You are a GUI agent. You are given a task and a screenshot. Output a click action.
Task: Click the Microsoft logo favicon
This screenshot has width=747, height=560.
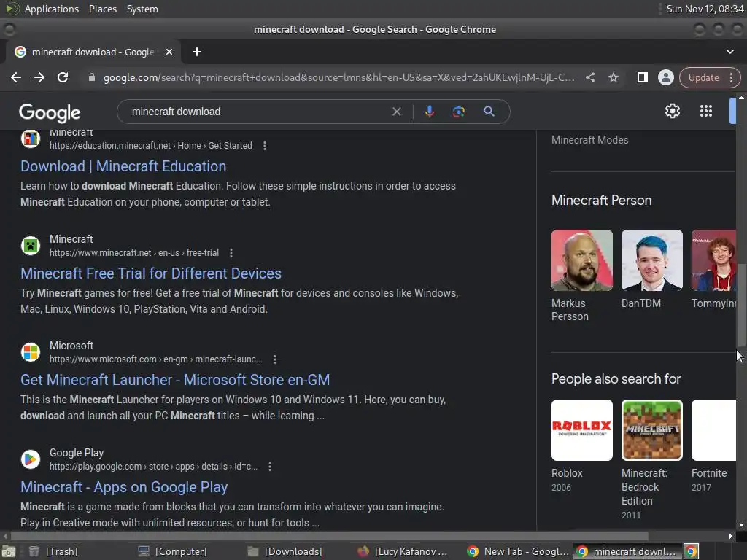pos(31,352)
